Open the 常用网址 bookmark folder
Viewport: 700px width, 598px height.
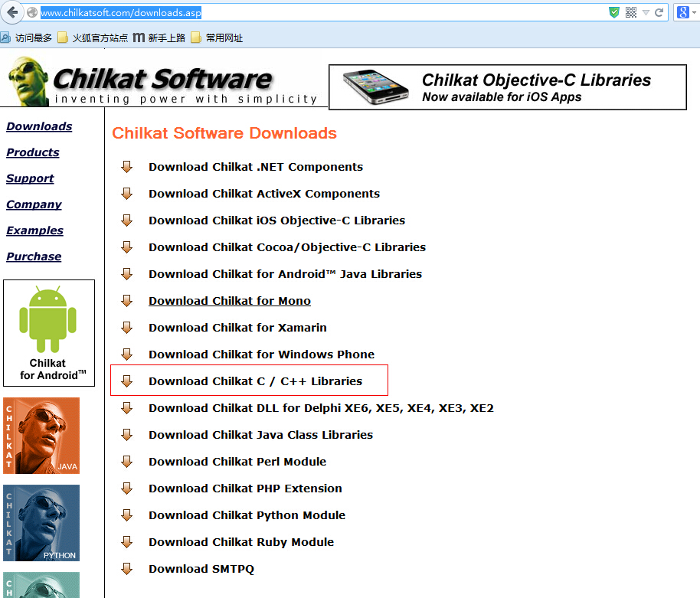pos(217,38)
